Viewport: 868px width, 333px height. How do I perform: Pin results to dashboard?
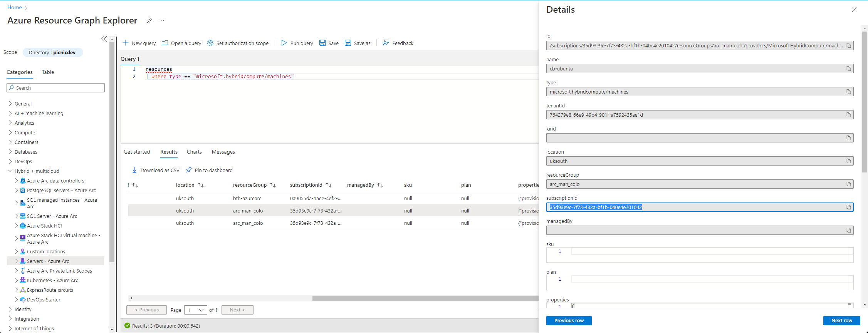click(209, 170)
